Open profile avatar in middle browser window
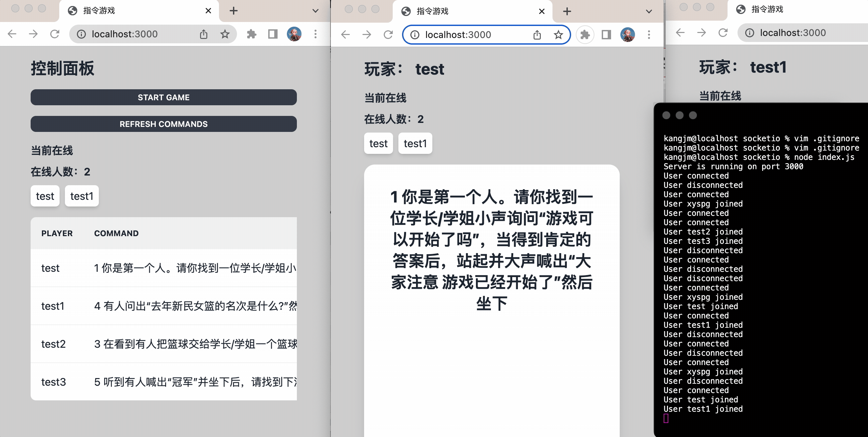The height and width of the screenshot is (437, 868). pyautogui.click(x=627, y=35)
